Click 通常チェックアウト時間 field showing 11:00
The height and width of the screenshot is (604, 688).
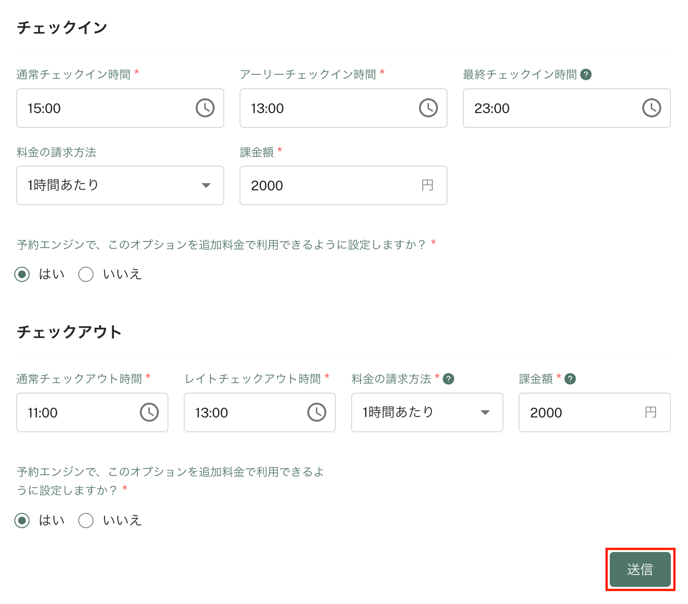click(x=92, y=412)
